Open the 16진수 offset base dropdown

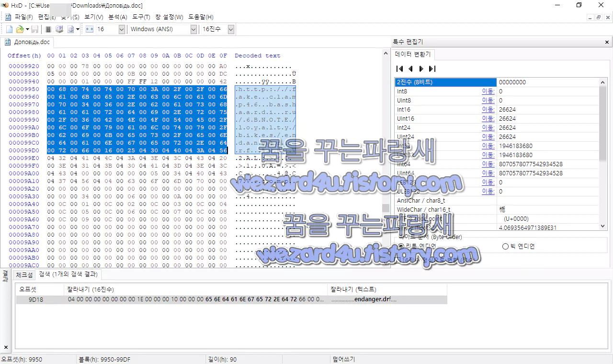click(230, 29)
